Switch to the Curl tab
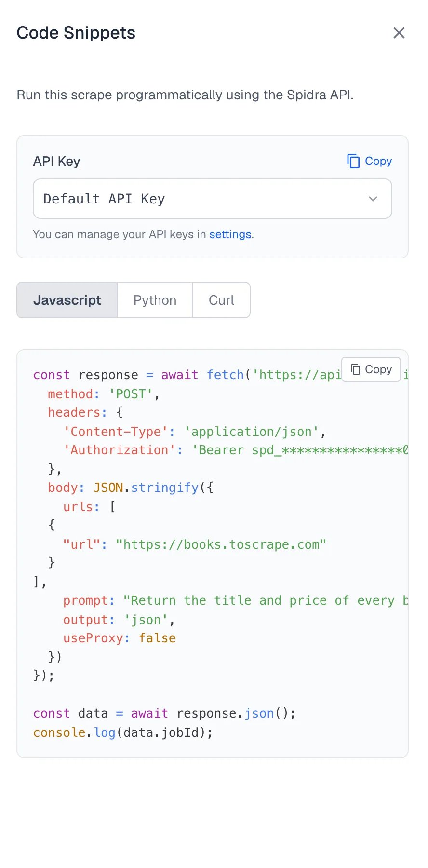 pos(221,300)
